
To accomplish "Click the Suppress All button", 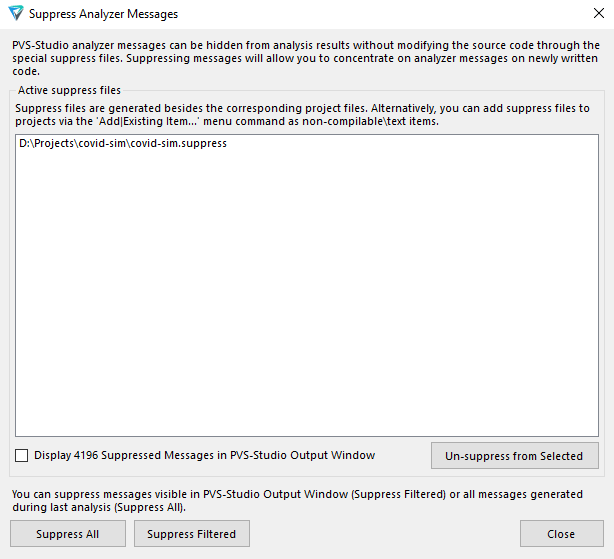I will click(67, 534).
